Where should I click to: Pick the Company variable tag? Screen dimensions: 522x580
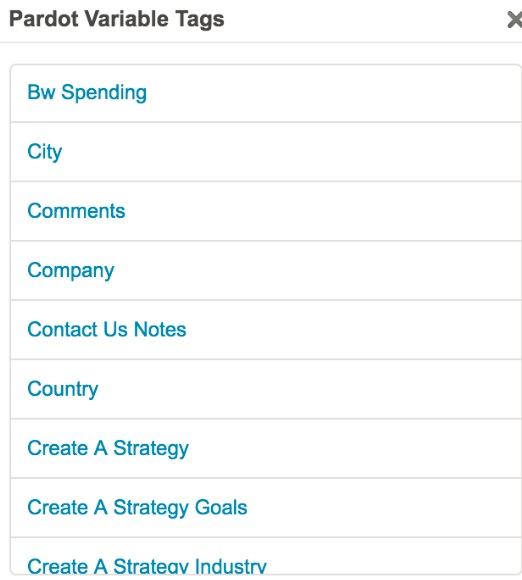tap(71, 271)
